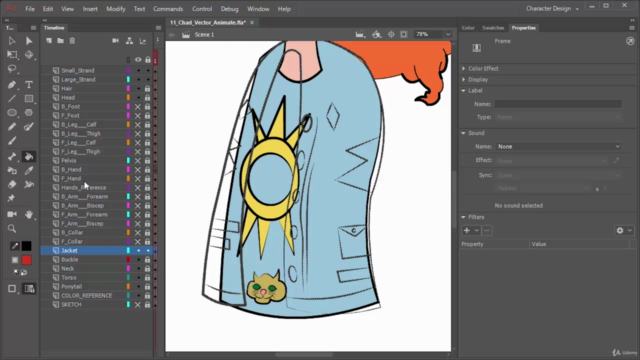Screen dimensions: 640x360
Task: Collapse the Sound section
Action: [464, 133]
